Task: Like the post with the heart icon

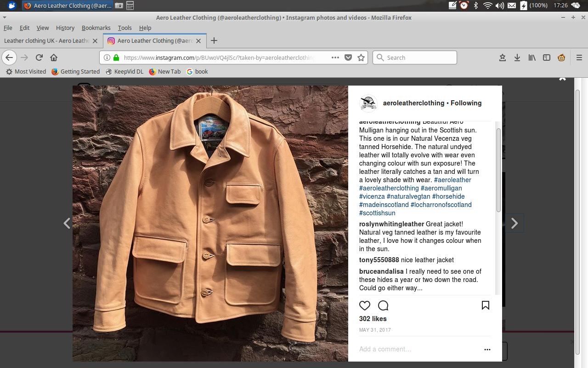Action: click(365, 305)
